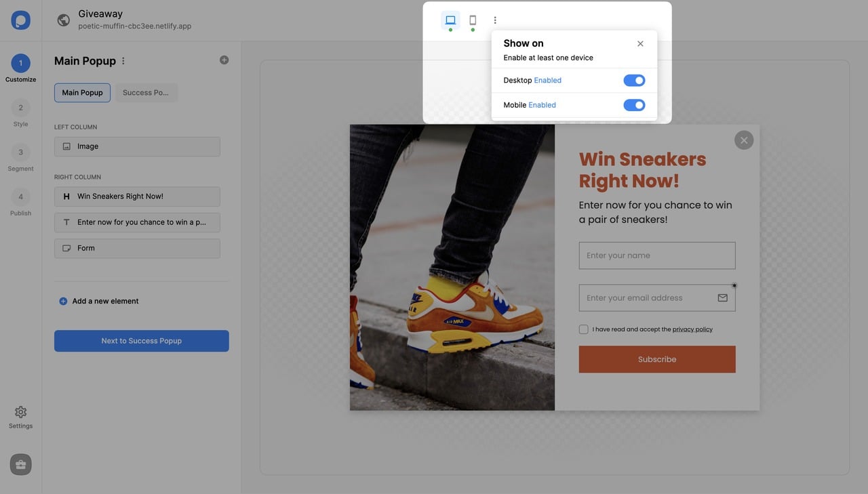The width and height of the screenshot is (868, 494).
Task: Switch to the Success Popup tab
Action: point(146,93)
